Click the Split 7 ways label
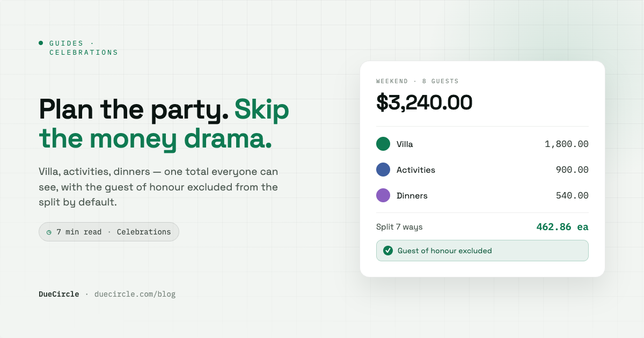This screenshot has height=338, width=644. click(x=399, y=227)
